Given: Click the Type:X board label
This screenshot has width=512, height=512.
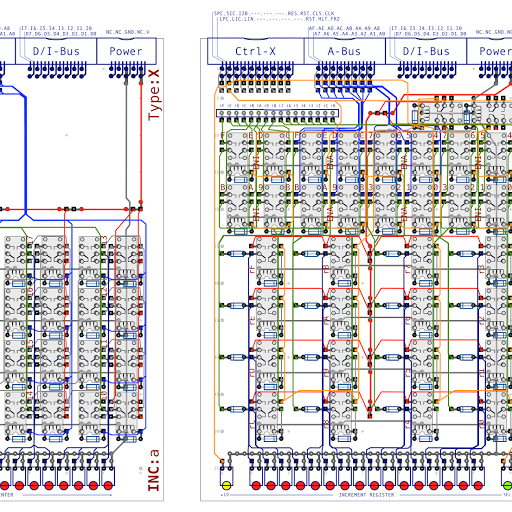Looking at the screenshot, I should pyautogui.click(x=154, y=95).
